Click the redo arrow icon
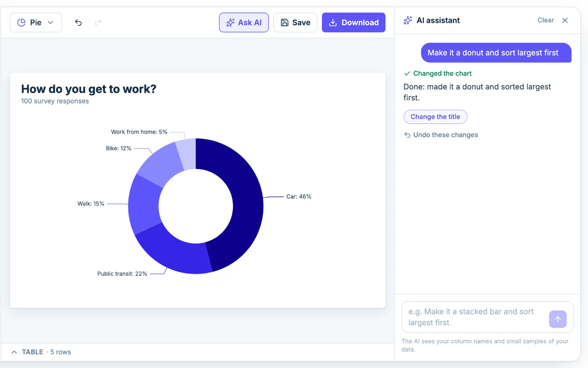The width and height of the screenshot is (588, 368). coord(98,22)
